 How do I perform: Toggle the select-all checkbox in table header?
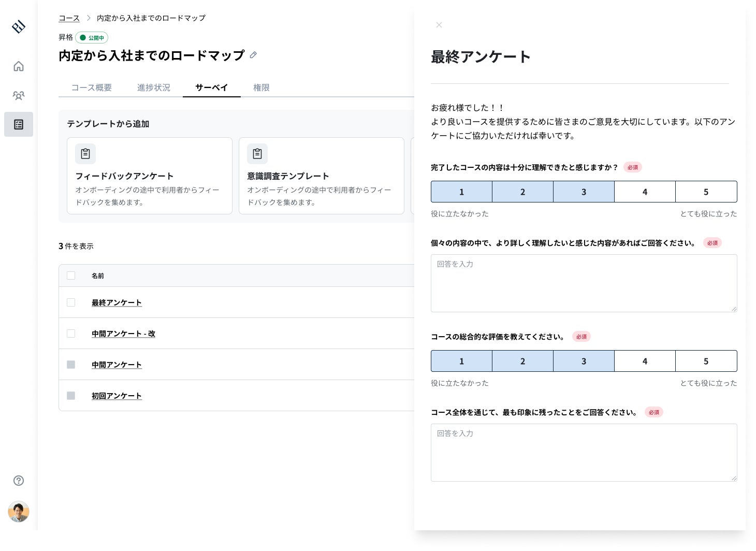coord(71,275)
